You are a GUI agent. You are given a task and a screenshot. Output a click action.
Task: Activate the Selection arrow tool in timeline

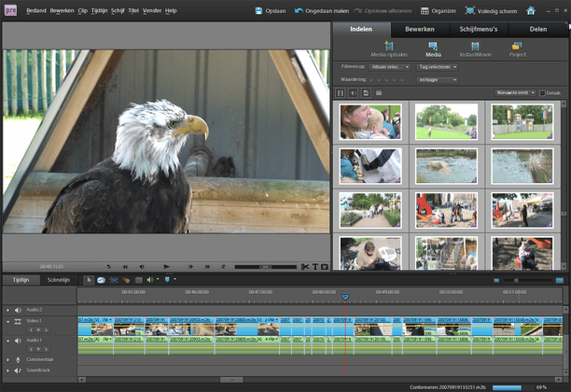tap(90, 279)
